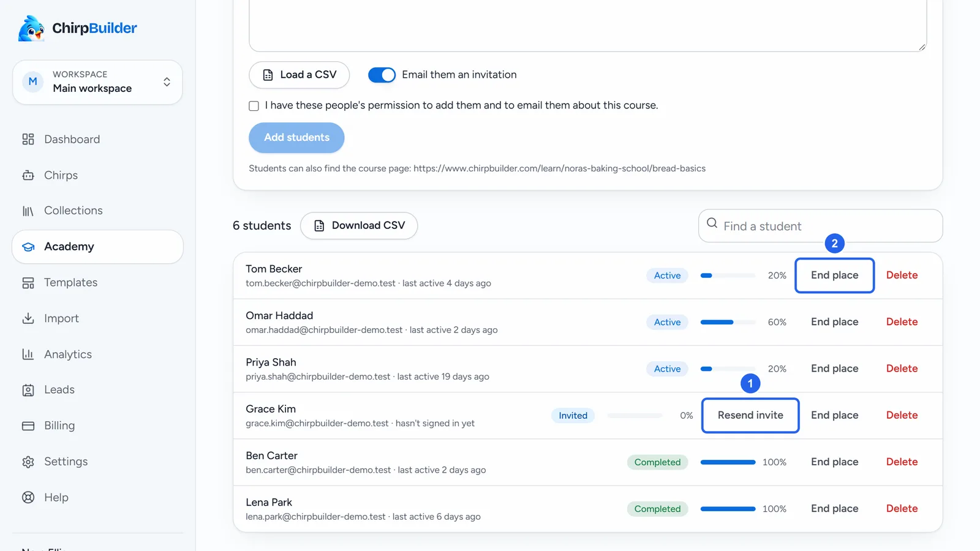The width and height of the screenshot is (980, 551).
Task: Click inside the student emails text area
Action: tap(587, 26)
